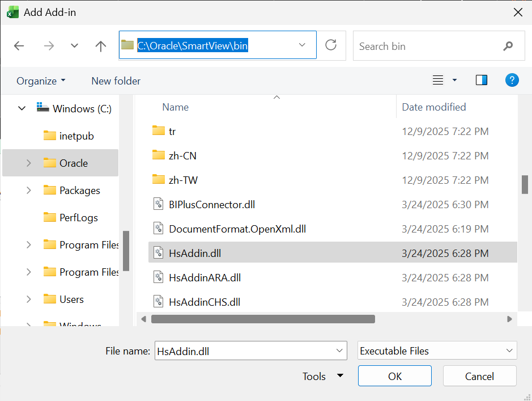Viewport: 532px width, 401px height.
Task: Click the search magnifier icon
Action: [508, 46]
